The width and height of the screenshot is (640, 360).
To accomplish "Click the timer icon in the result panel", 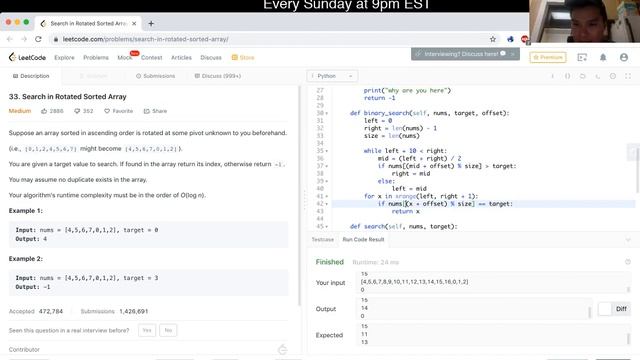I will coord(628,262).
